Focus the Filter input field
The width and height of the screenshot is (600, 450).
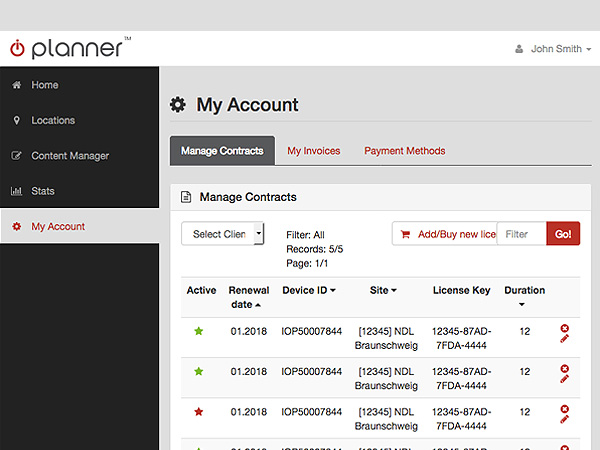pos(522,234)
